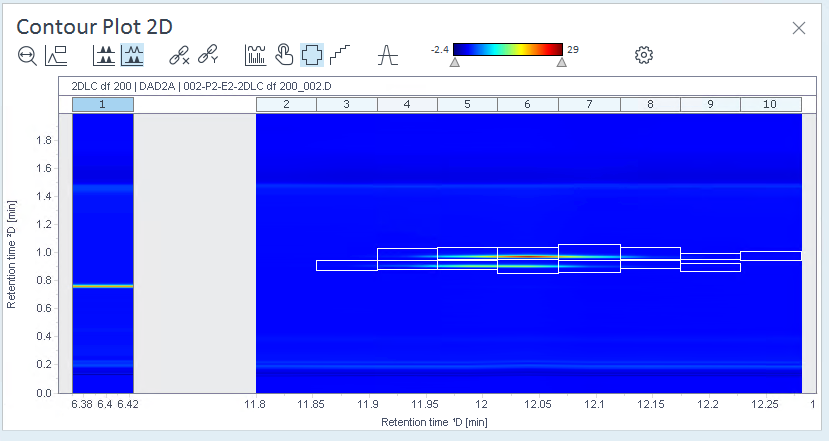Click the orange band in cut 1
The width and height of the screenshot is (829, 441).
(x=103, y=286)
